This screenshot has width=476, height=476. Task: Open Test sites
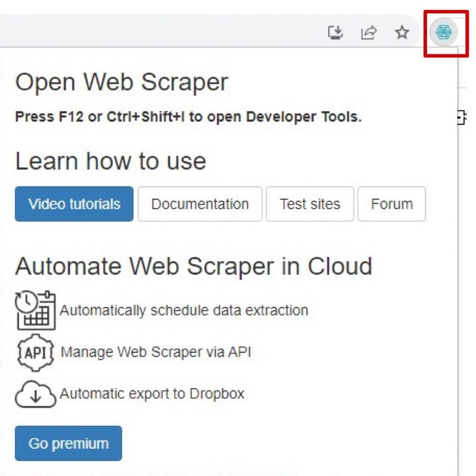pyautogui.click(x=310, y=204)
